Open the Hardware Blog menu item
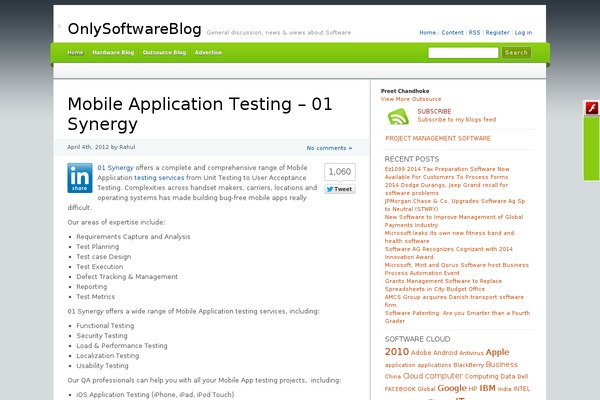Image resolution: width=600 pixels, height=400 pixels. coord(113,52)
